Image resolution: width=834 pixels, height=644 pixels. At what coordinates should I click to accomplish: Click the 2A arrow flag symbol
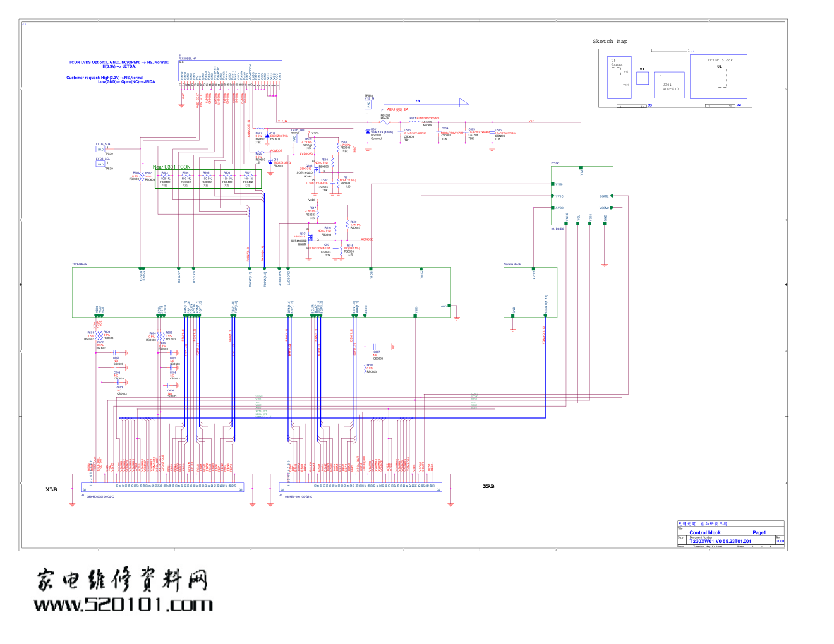(x=464, y=101)
